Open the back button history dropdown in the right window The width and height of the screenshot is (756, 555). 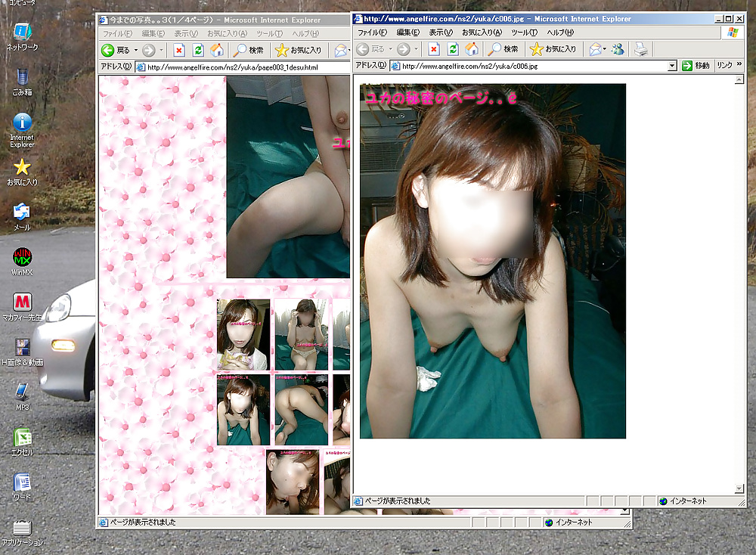click(x=391, y=49)
